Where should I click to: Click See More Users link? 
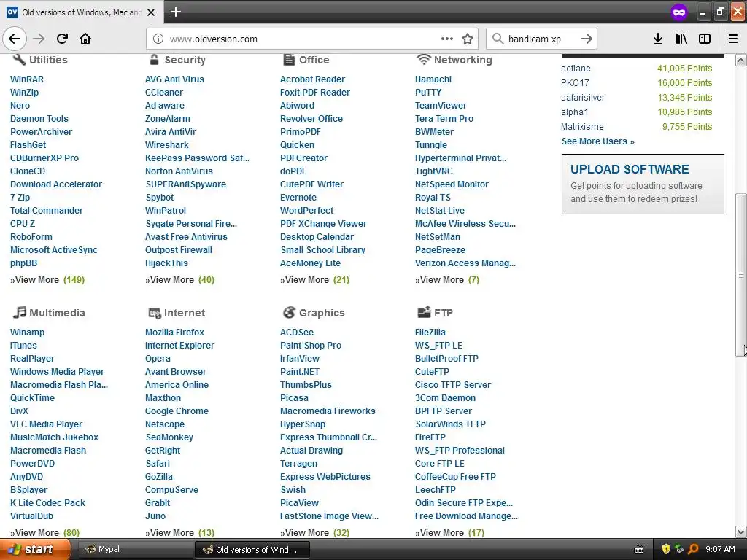598,141
